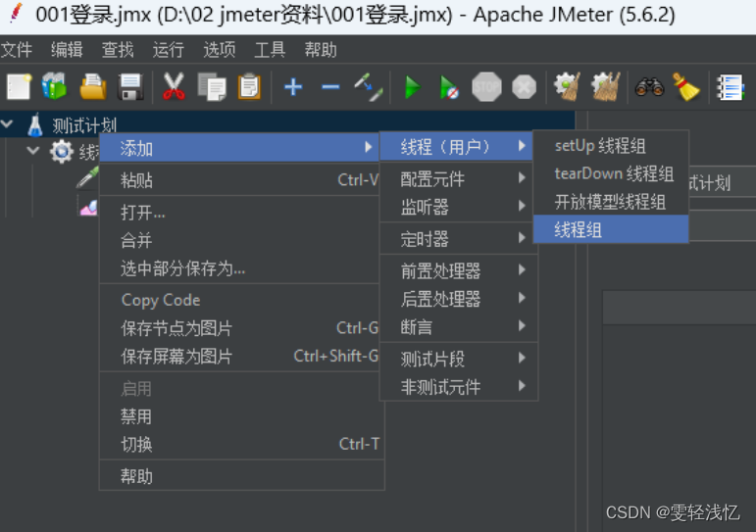
Task: Click the Paste clipboard icon
Action: pos(249,87)
